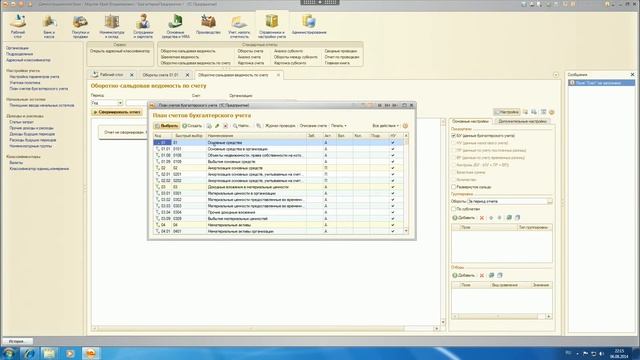The width and height of the screenshot is (640, 360).
Task: Open the Основные средства и НМА section
Action: coord(176,25)
